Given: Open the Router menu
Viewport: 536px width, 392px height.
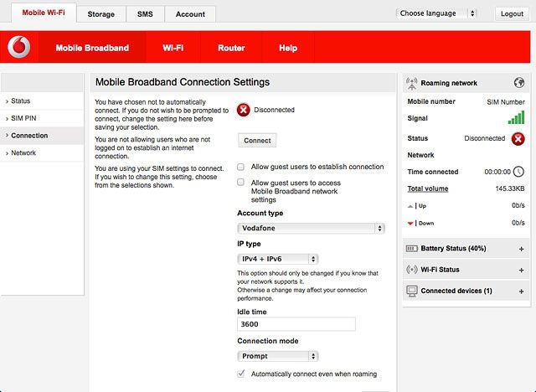Looking at the screenshot, I should pos(231,48).
